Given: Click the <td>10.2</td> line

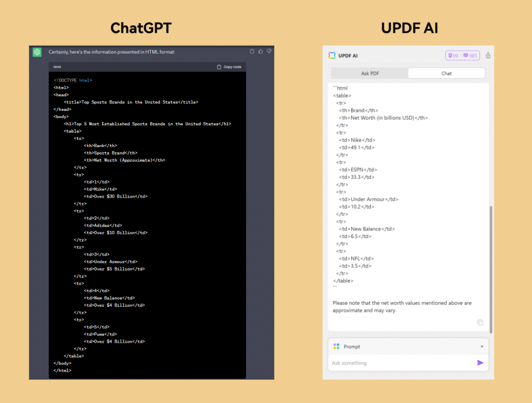Looking at the screenshot, I should point(356,207).
